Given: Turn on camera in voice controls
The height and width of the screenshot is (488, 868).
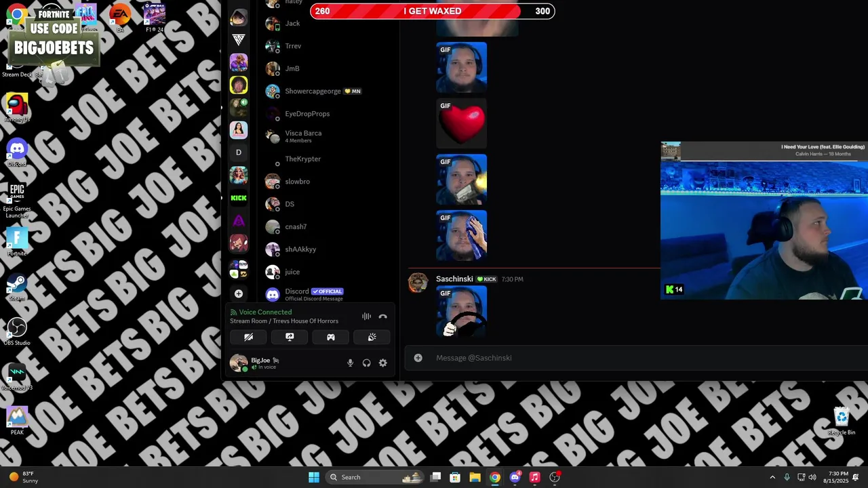Looking at the screenshot, I should point(249,337).
